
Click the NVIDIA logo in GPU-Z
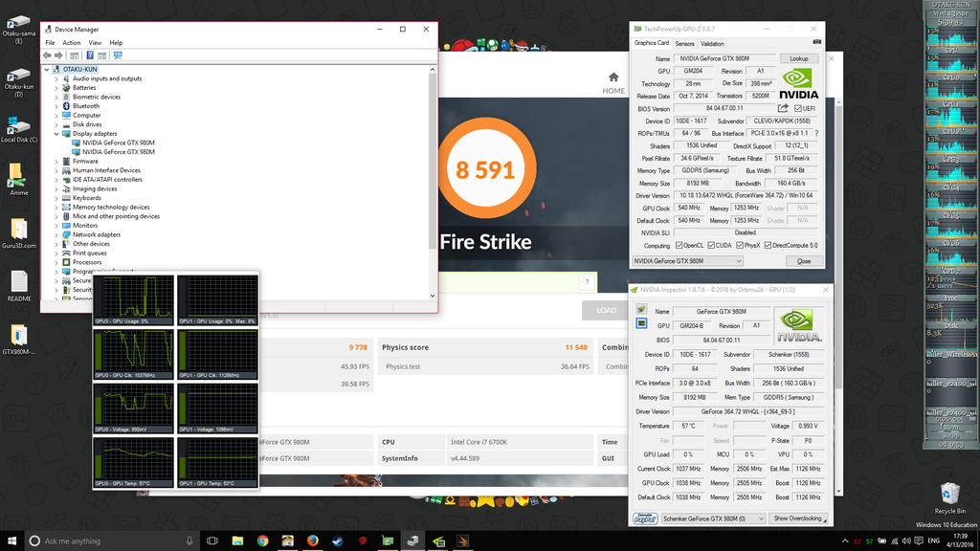[x=799, y=84]
